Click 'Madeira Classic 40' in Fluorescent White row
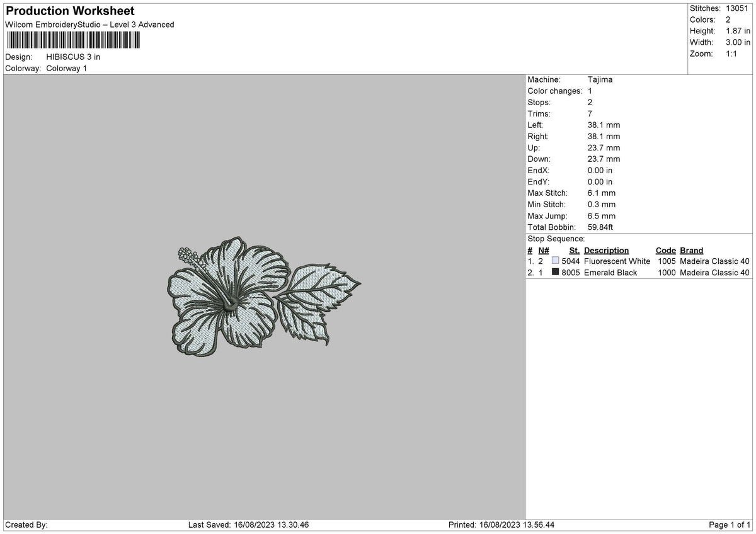756x534 pixels. coord(715,261)
